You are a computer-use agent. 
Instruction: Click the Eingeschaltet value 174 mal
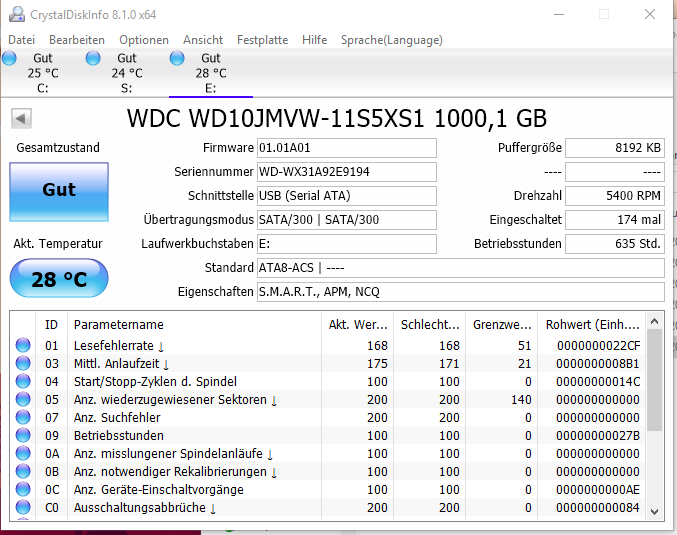(x=615, y=220)
